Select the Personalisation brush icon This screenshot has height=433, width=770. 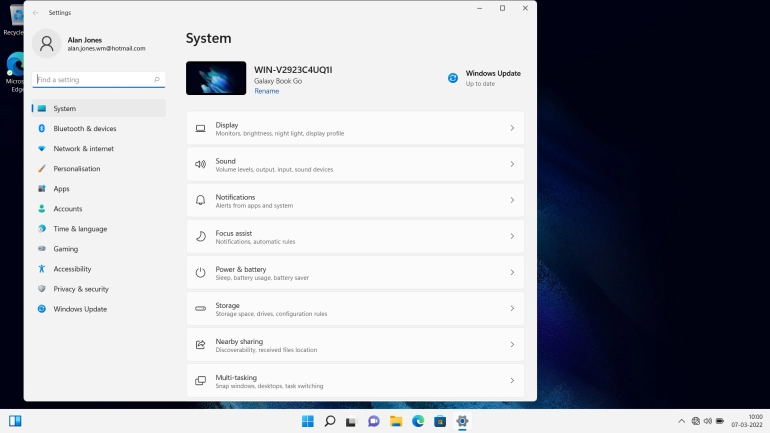[42, 169]
